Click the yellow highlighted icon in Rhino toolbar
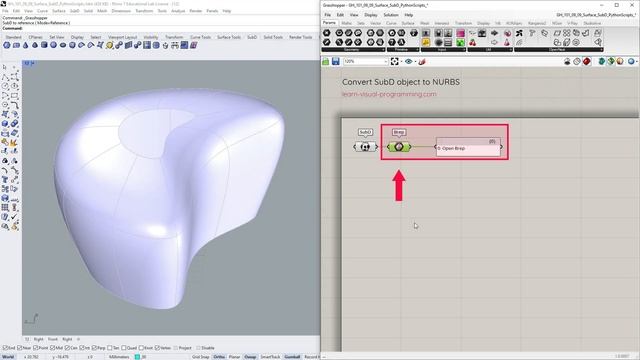640x360 pixels. pos(109,45)
